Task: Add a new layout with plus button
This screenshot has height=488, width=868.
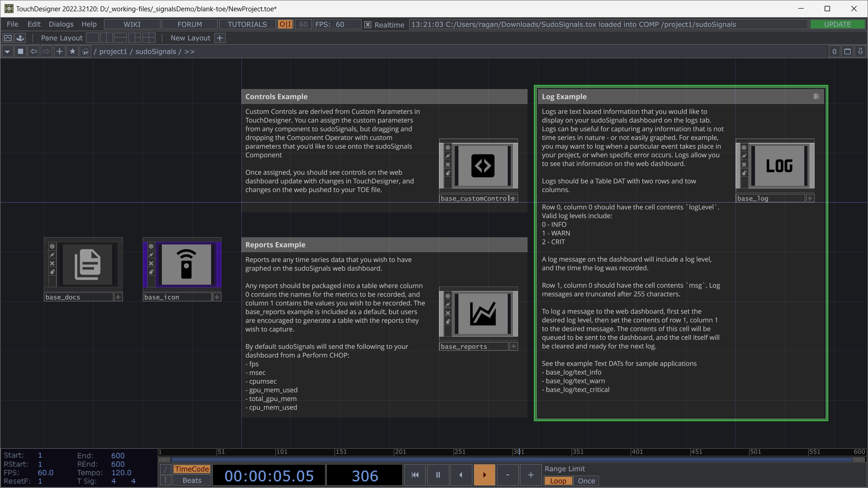Action: (x=220, y=38)
